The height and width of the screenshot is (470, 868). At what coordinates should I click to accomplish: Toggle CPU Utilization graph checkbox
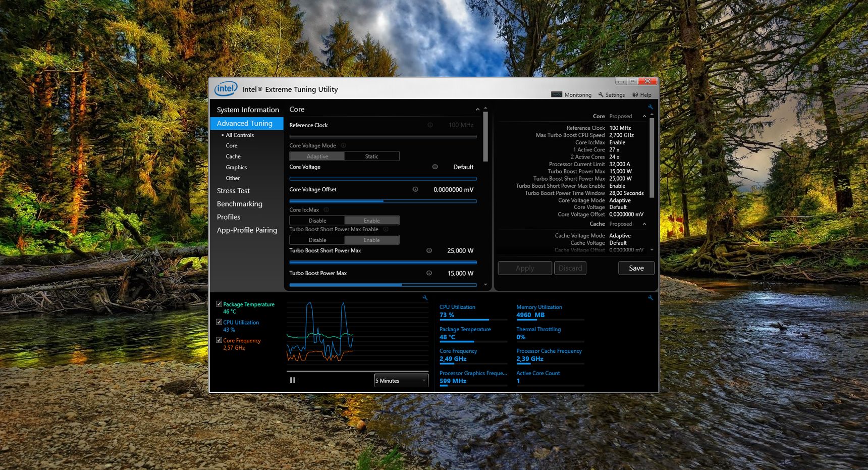point(219,322)
